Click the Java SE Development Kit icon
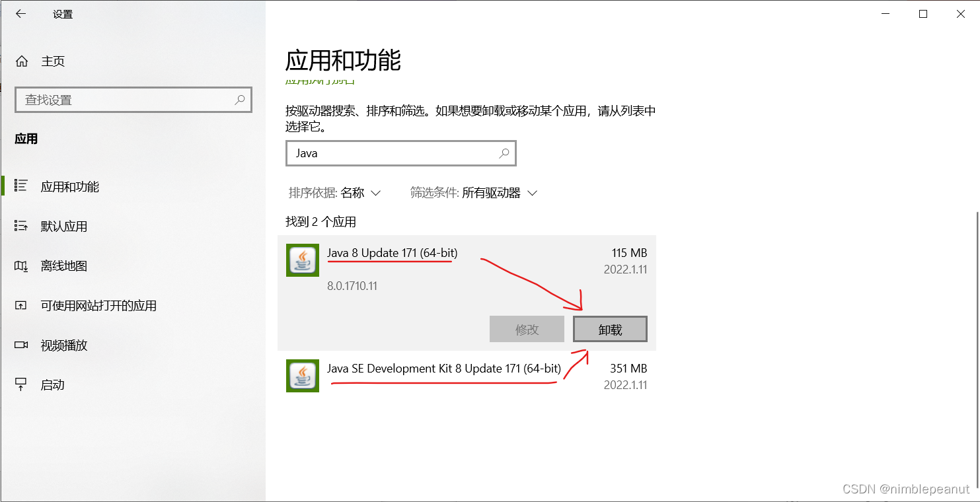This screenshot has width=980, height=502. 303,376
